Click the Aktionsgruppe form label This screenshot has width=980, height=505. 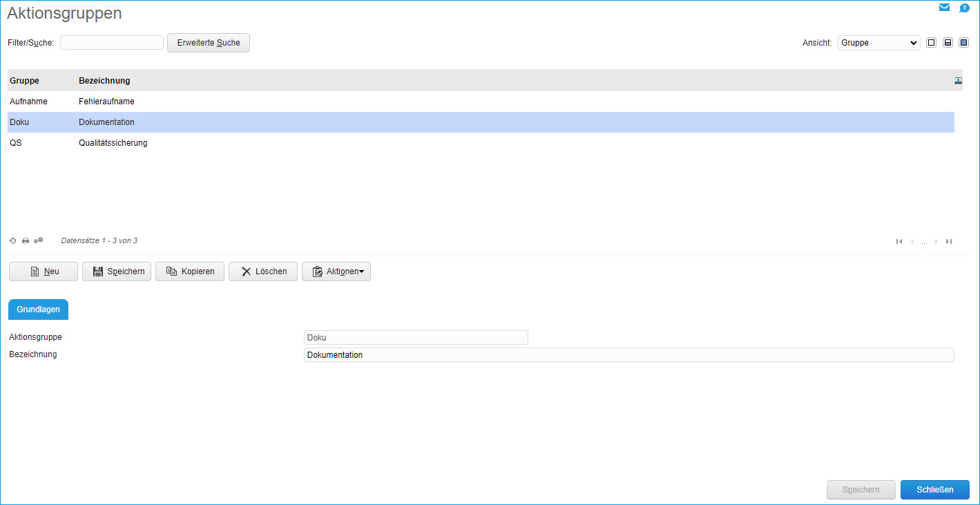coord(36,337)
